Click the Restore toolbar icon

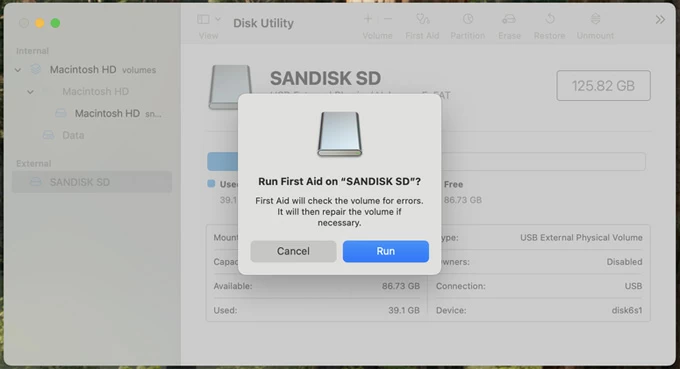(x=550, y=19)
